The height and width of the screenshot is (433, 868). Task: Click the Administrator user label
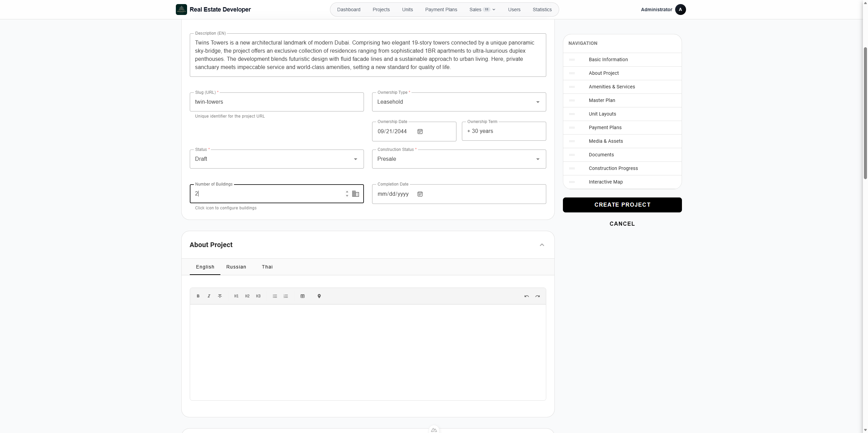[x=656, y=10]
